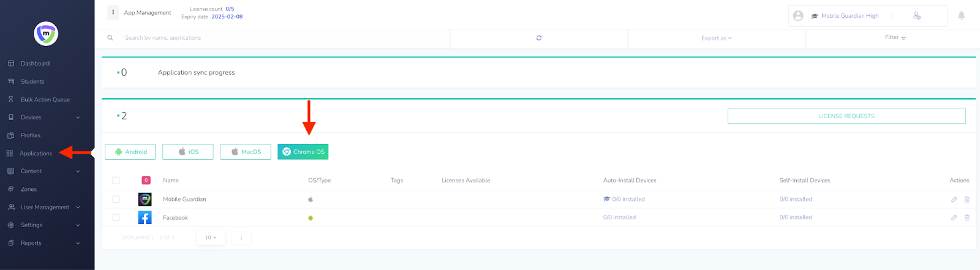Open the notifications bell
This screenshot has height=270, width=980.
coord(961,16)
